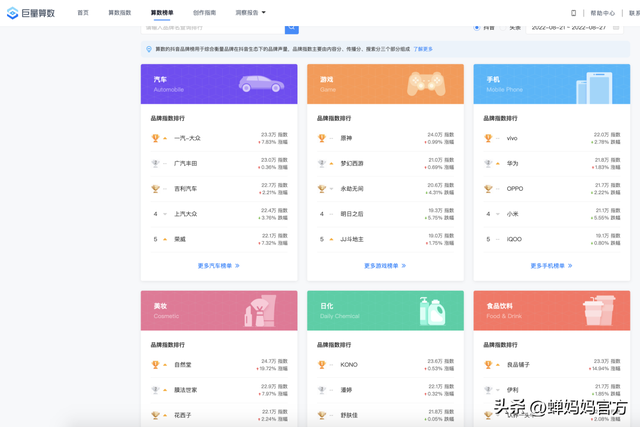Click the detergent bottle icon in the 日化 banner
Image resolution: width=640 pixels, height=427 pixels.
pos(432,311)
